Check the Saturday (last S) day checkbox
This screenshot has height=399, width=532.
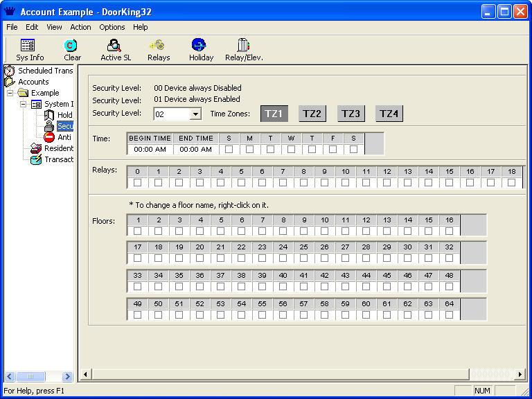point(353,150)
